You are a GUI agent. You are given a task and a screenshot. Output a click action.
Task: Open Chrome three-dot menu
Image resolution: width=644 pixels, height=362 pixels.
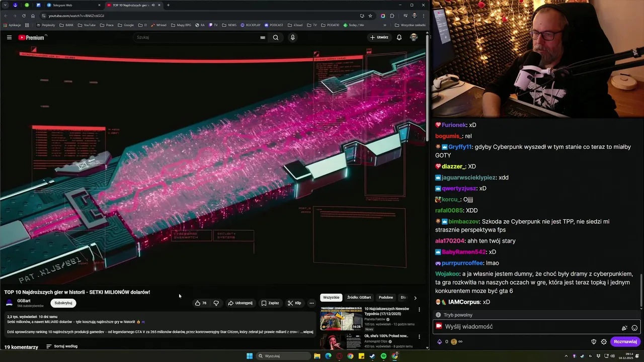click(423, 16)
